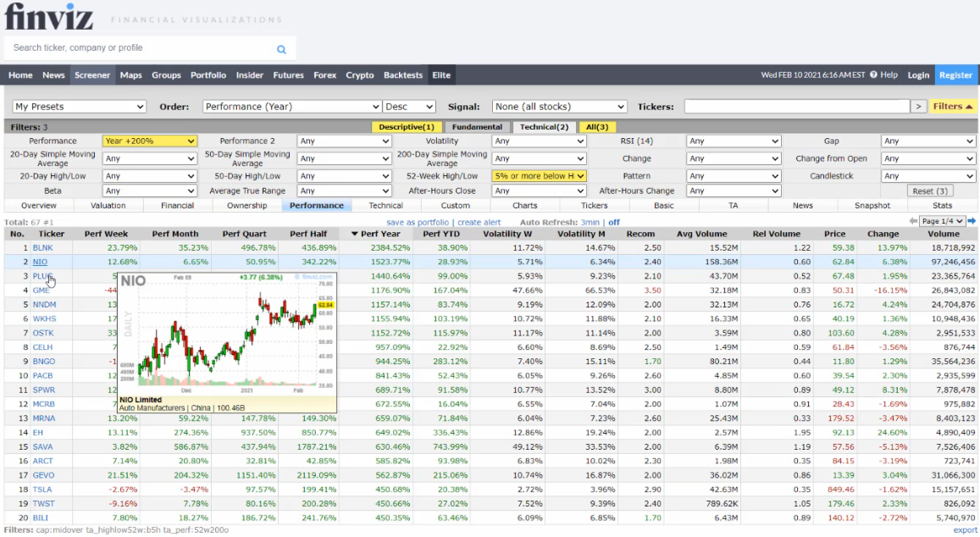
Task: Click the Reset (3) button
Action: coord(931,191)
